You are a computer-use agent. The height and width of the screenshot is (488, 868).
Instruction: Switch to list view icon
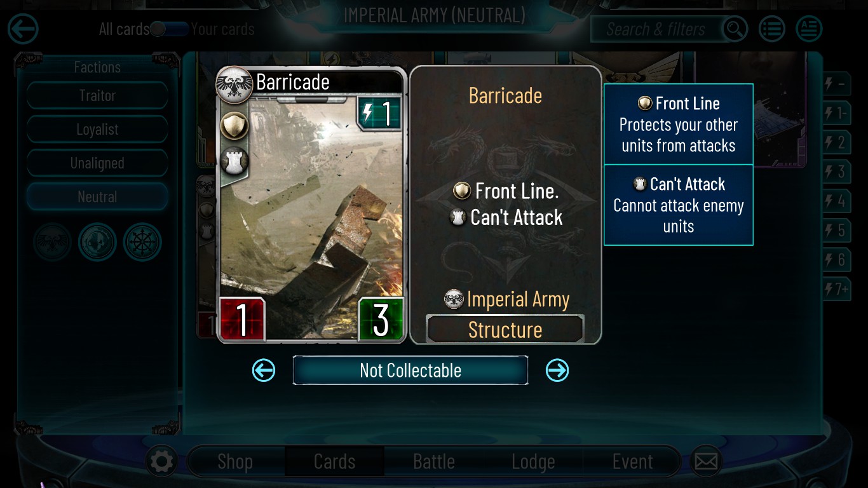coord(772,29)
